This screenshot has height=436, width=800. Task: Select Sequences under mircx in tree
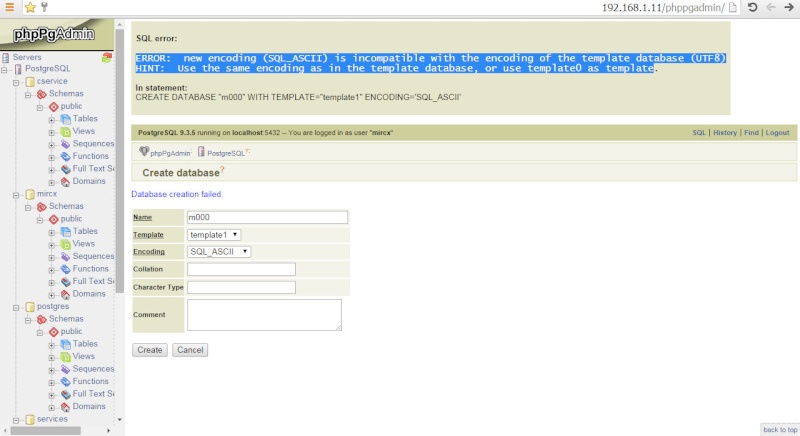tap(93, 256)
